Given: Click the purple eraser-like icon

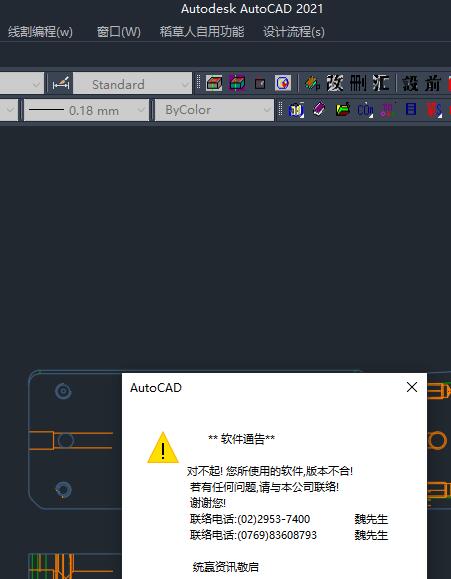Looking at the screenshot, I should pyautogui.click(x=319, y=110).
